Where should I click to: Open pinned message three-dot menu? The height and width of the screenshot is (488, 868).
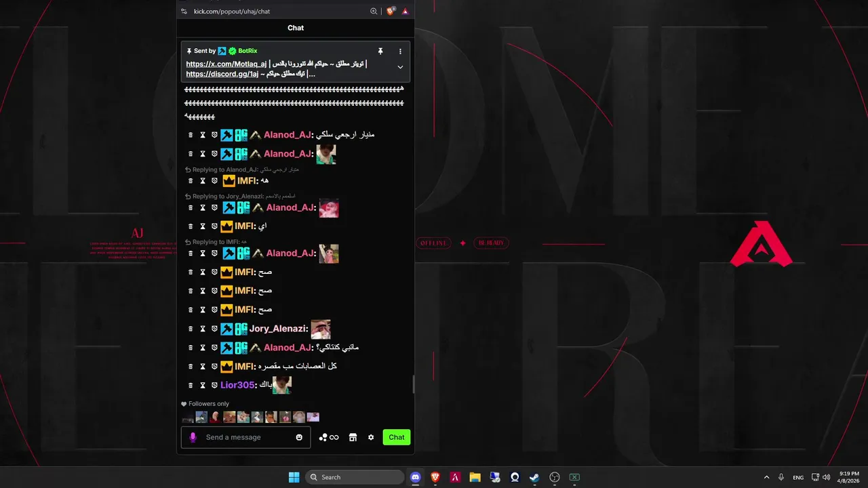tap(400, 51)
